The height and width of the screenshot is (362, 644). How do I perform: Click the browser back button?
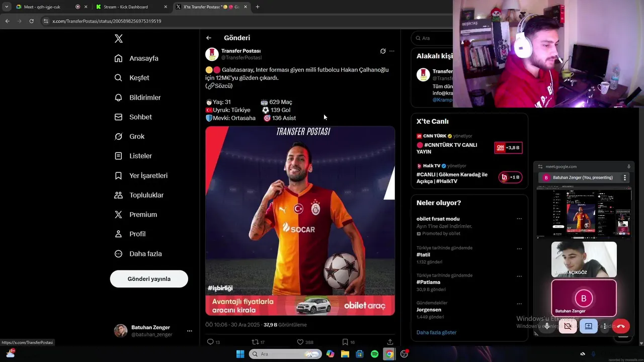click(7, 21)
